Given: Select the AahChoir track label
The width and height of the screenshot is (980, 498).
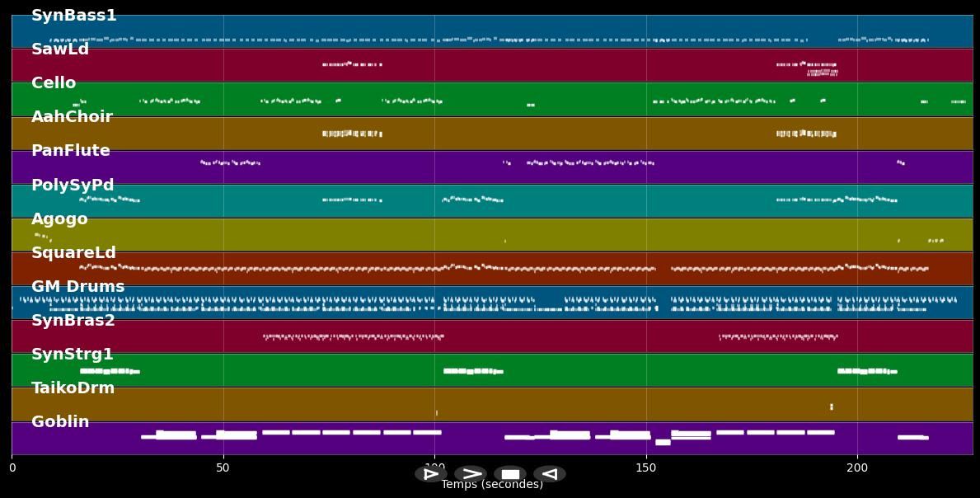Looking at the screenshot, I should click(x=72, y=117).
